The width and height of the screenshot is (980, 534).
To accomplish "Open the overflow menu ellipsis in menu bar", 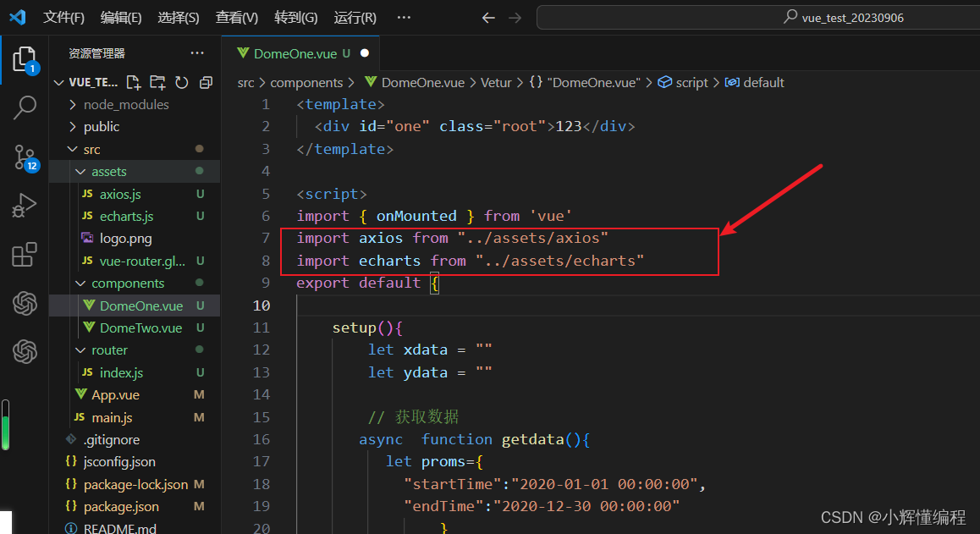I will (x=405, y=18).
